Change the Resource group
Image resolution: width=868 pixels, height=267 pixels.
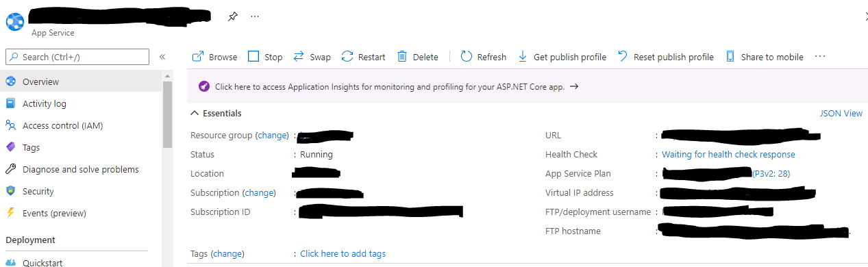(272, 135)
